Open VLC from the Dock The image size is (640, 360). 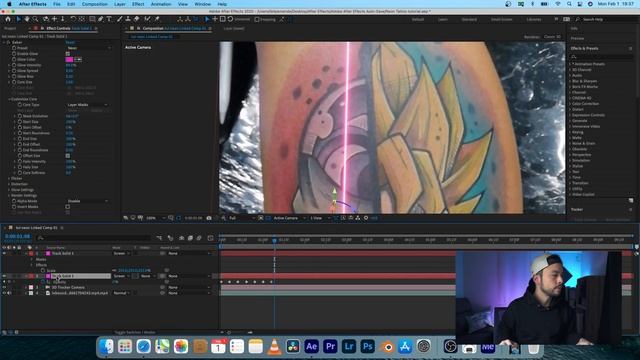[274, 347]
